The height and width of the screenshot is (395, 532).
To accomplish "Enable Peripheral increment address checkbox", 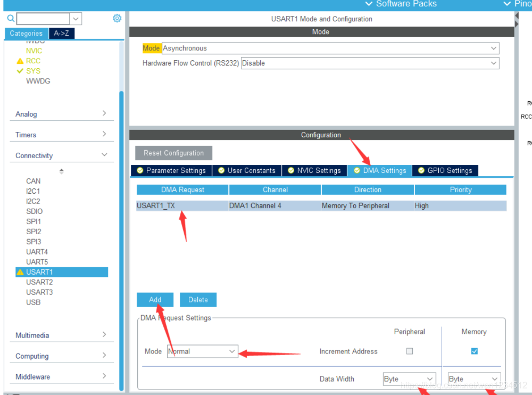I will 410,351.
